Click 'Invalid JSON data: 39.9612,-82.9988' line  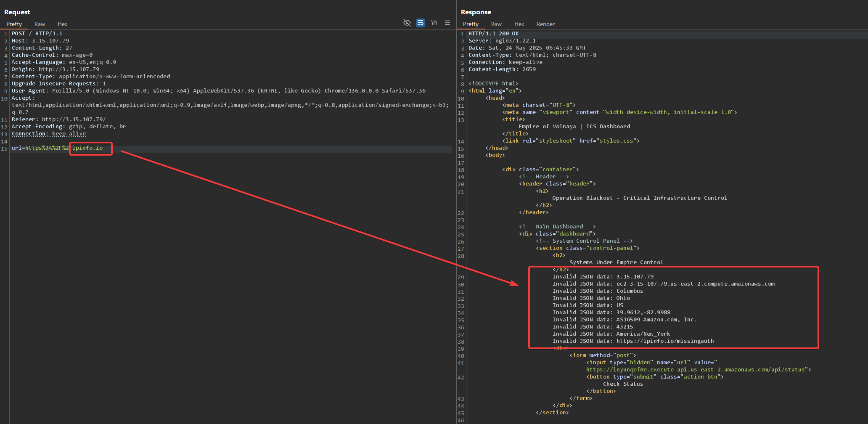[611, 313]
